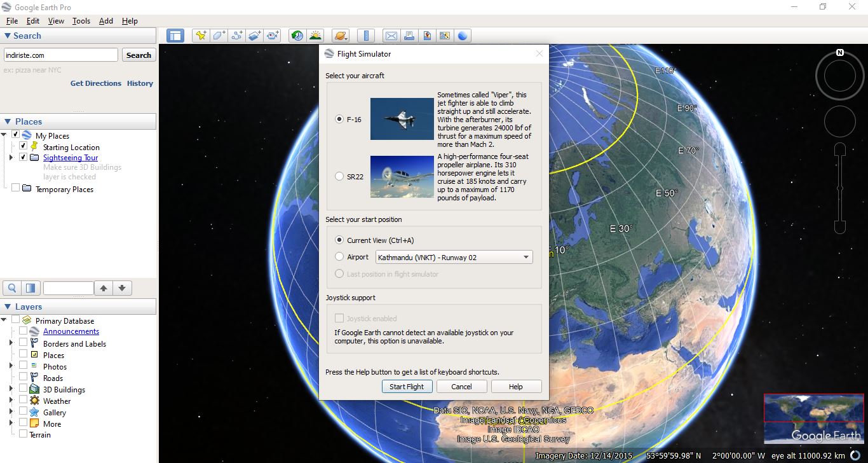Click the blue Earth globe toolbar icon
The width and height of the screenshot is (868, 463).
pyautogui.click(x=463, y=36)
